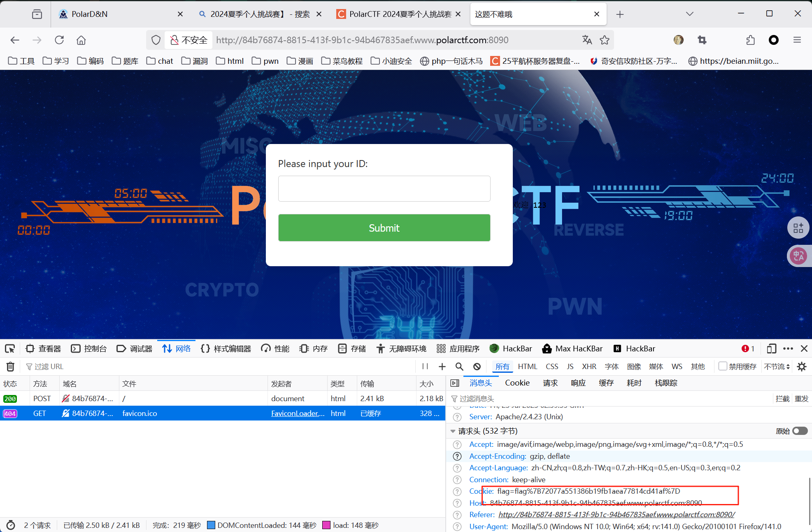Click the element picker icon in devtools
Screen dimensions: 812x532
(10, 349)
